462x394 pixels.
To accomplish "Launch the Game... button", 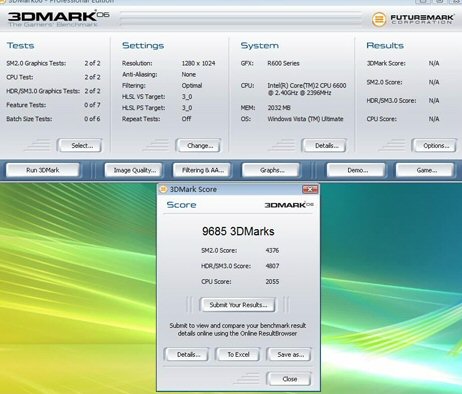I will click(425, 170).
